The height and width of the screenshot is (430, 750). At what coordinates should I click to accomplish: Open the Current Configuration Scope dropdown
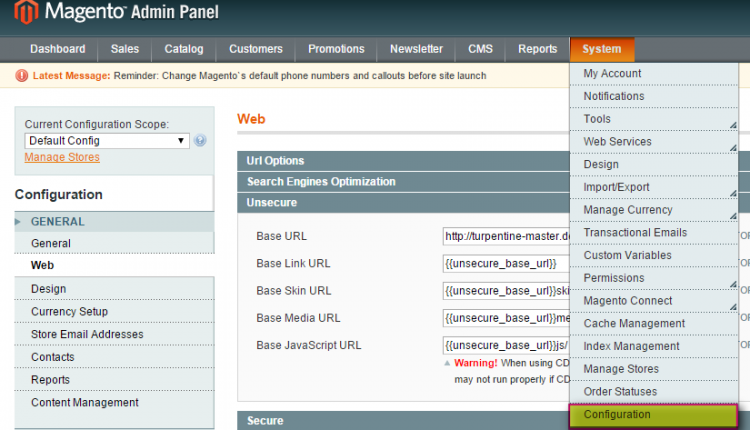107,141
